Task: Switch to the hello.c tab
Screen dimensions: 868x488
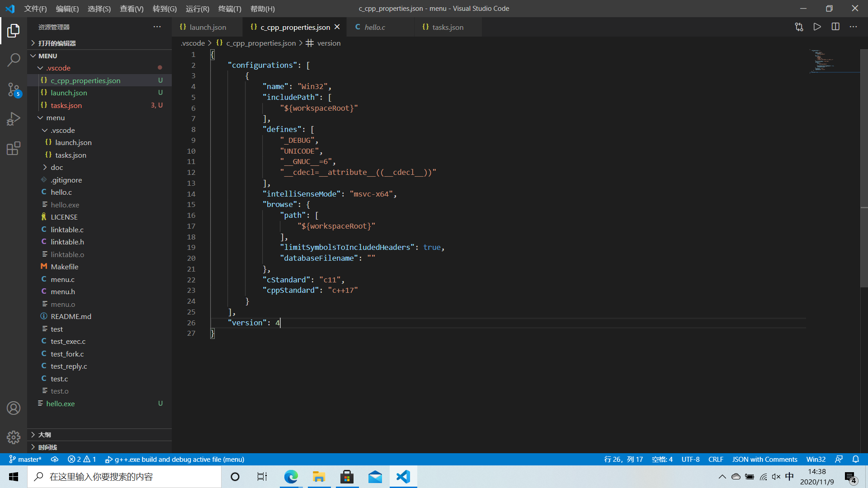Action: pos(374,27)
